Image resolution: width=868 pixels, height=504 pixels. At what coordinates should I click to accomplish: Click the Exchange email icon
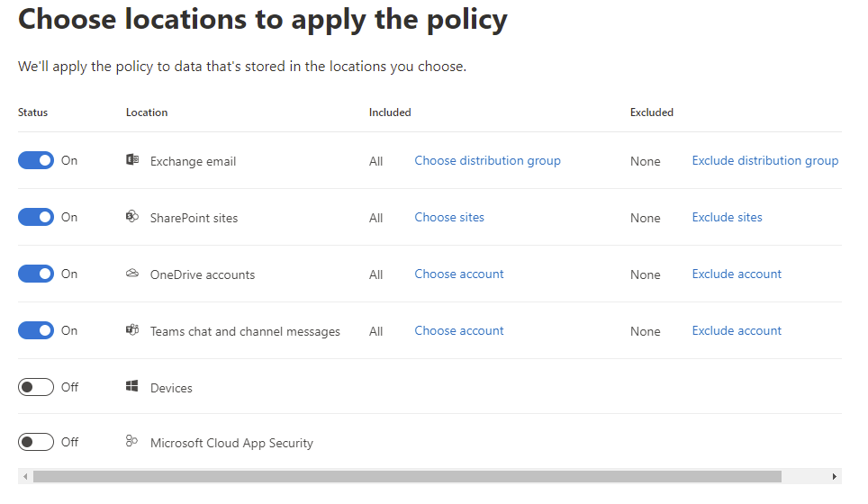coord(132,160)
